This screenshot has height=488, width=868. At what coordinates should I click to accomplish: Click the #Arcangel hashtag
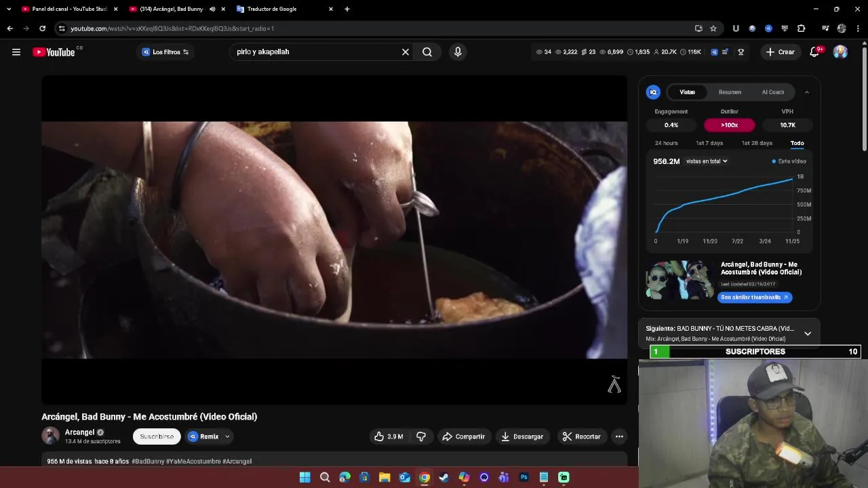237,462
